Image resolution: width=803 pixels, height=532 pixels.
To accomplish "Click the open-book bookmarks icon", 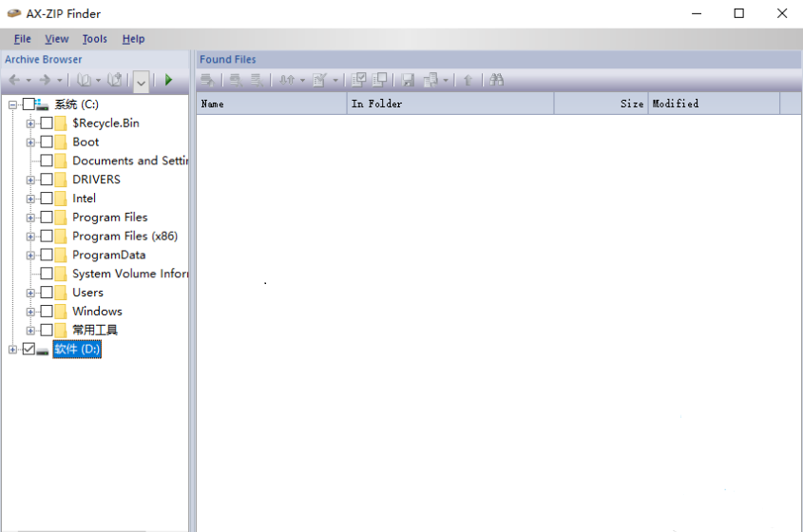I will (84, 81).
